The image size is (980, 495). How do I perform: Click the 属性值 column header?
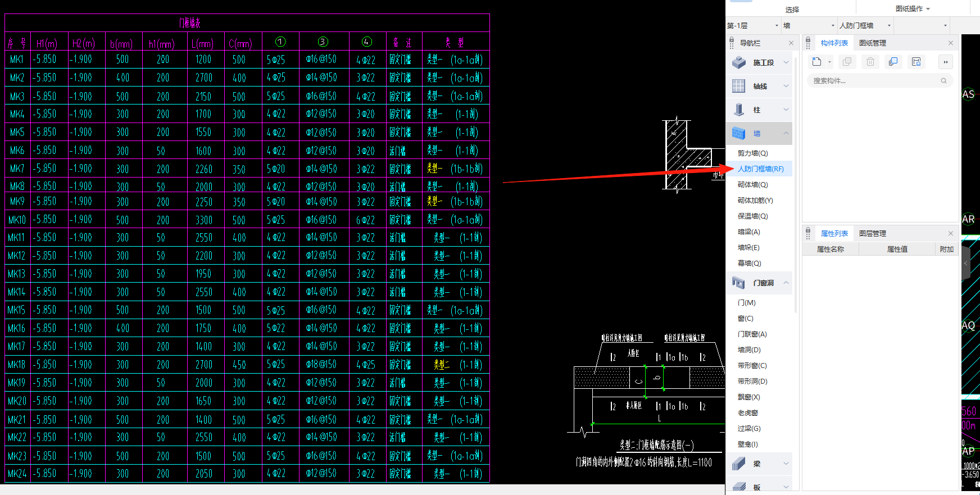(897, 249)
